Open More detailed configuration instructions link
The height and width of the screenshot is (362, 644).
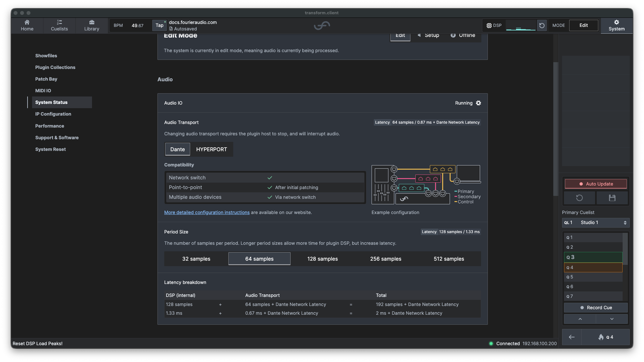pos(207,212)
